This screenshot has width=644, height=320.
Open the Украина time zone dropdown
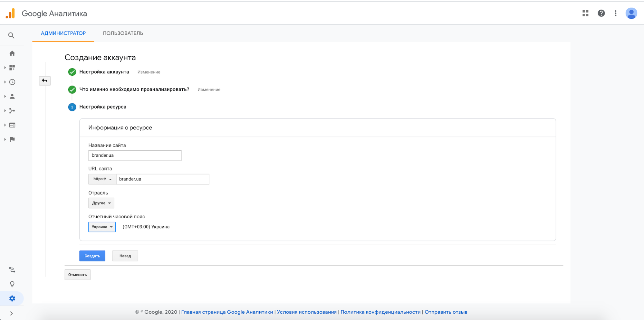pos(102,227)
